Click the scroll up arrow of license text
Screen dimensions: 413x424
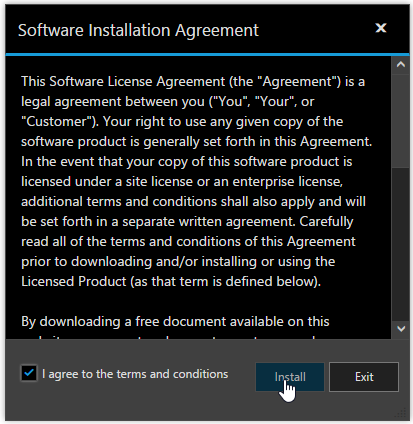pos(401,65)
